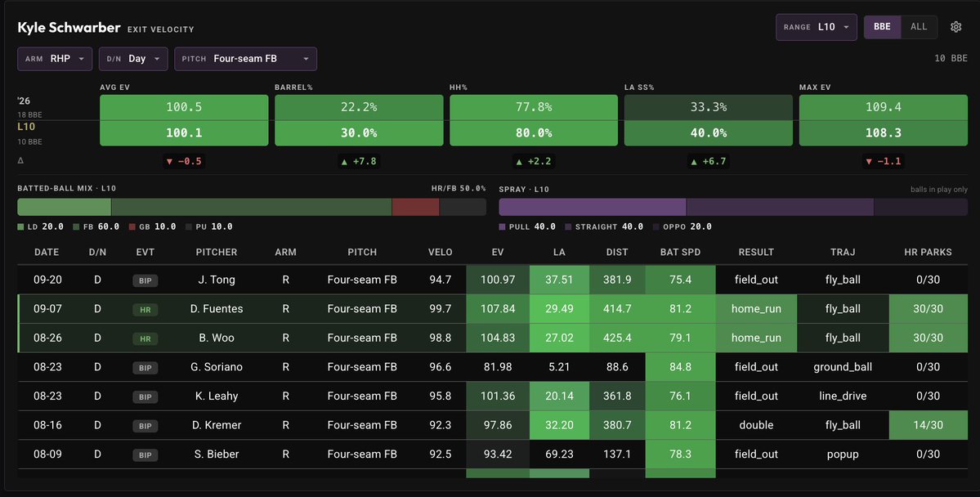This screenshot has width=980, height=497.
Task: Click the MAX EV season value 109.4
Action: 883,107
